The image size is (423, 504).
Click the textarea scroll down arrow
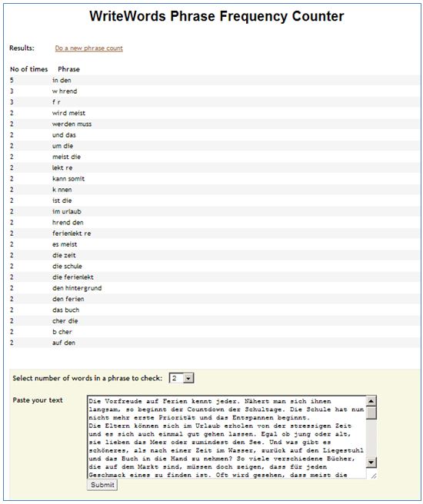tap(371, 463)
